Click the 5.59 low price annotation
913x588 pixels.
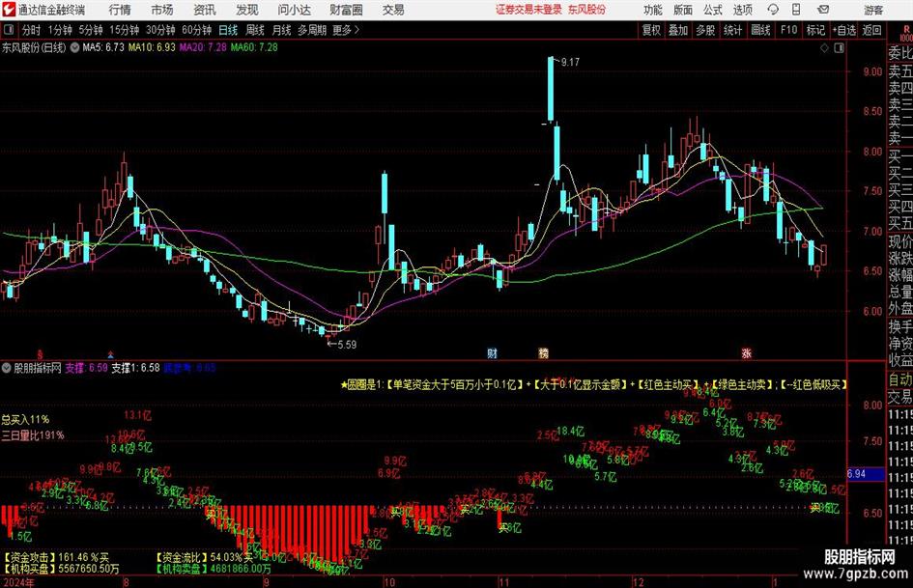pyautogui.click(x=347, y=345)
